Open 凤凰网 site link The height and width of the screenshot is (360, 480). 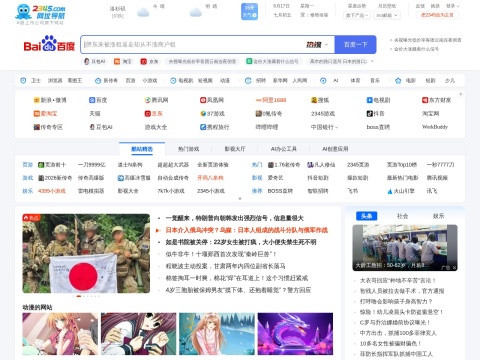(212, 100)
